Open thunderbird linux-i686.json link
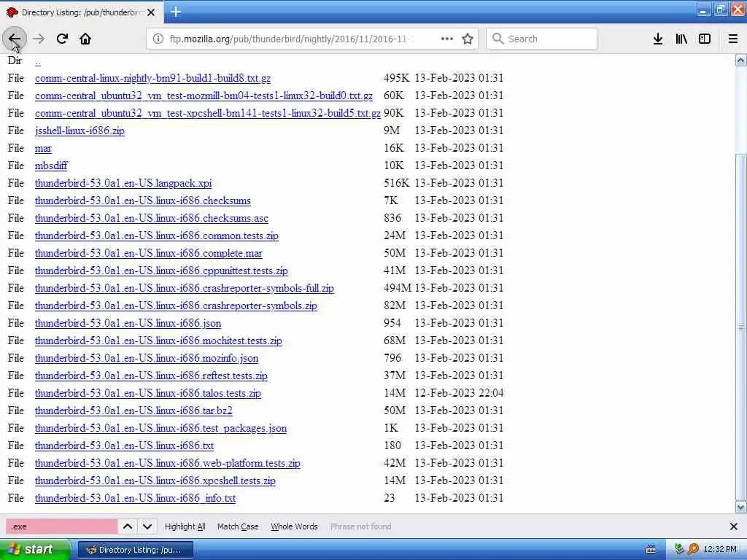This screenshot has height=560, width=747. (128, 323)
